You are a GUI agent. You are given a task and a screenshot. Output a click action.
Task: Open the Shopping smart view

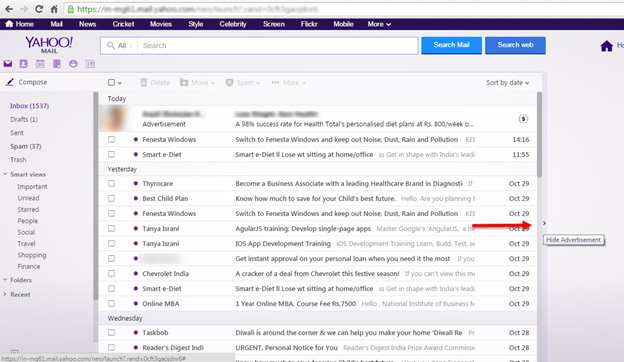coord(32,255)
